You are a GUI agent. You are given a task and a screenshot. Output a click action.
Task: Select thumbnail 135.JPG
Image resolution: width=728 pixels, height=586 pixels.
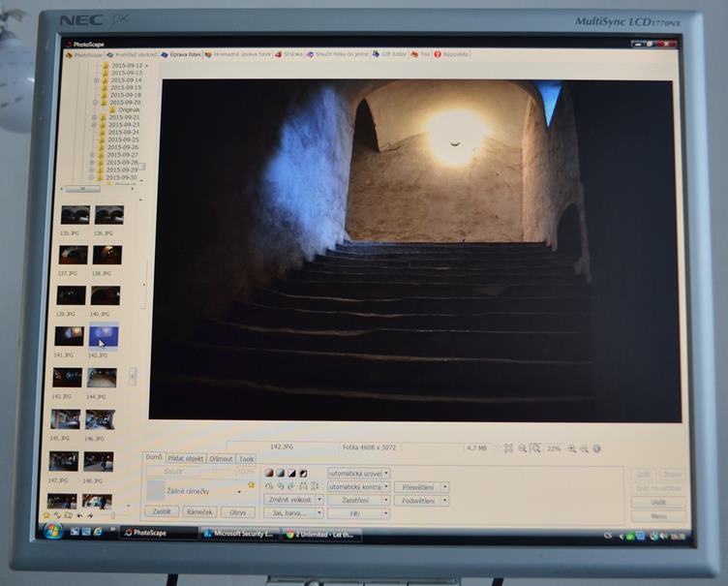pyautogui.click(x=76, y=215)
